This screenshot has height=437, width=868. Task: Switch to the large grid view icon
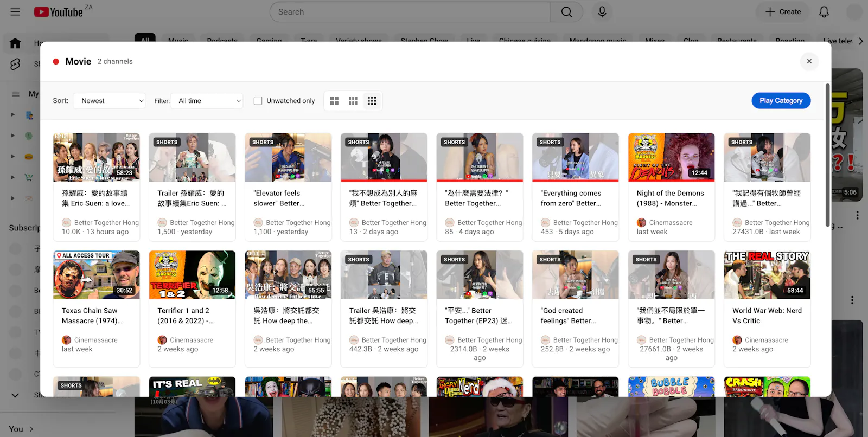[x=334, y=101]
